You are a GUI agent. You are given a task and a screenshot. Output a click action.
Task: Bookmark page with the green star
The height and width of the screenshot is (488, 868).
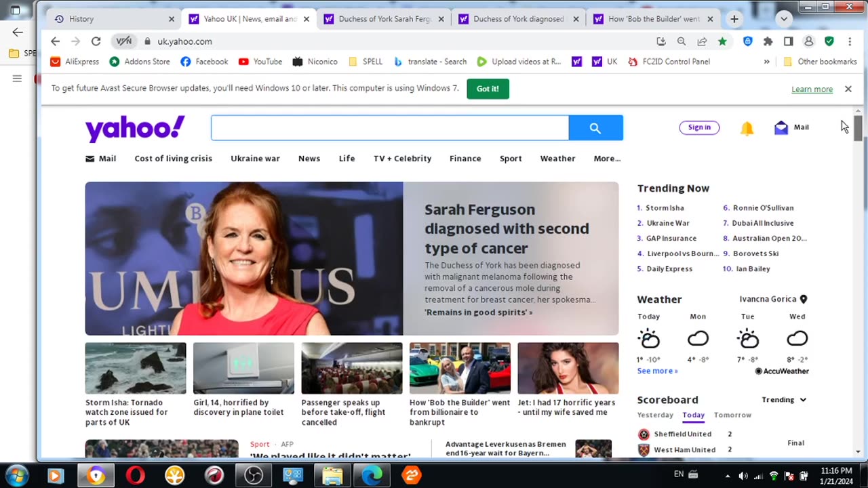click(x=722, y=41)
